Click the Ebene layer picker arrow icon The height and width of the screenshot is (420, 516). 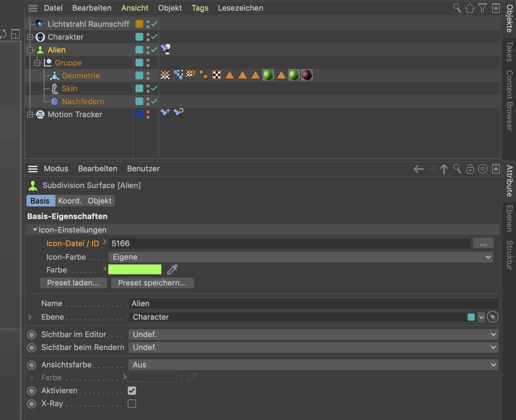[493, 317]
